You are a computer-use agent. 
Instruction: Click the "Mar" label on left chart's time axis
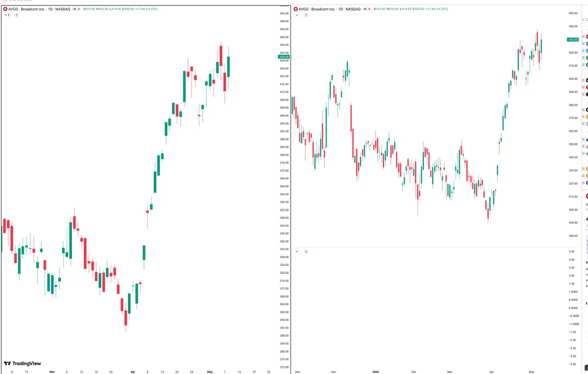pyautogui.click(x=52, y=372)
